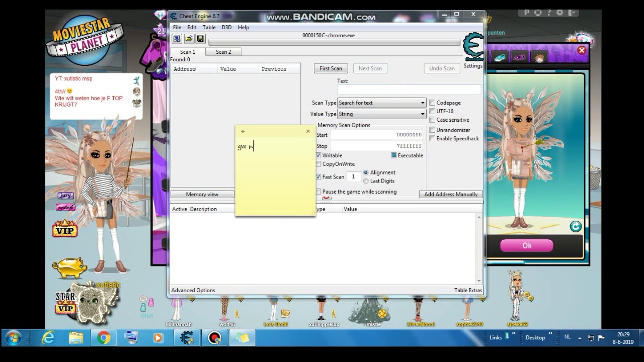Image resolution: width=644 pixels, height=362 pixels.
Task: Switch to Bandicam recorder in taskbar
Action: (215, 338)
